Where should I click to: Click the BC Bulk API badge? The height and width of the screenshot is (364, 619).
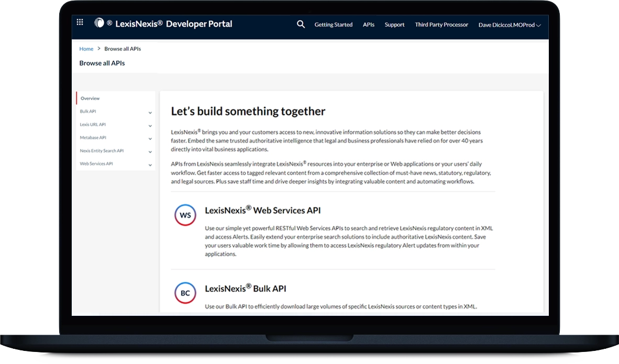tap(185, 293)
